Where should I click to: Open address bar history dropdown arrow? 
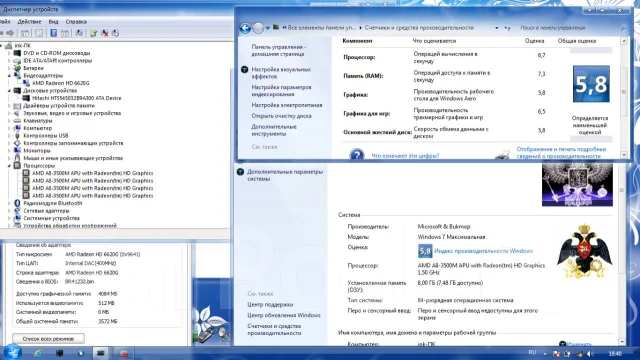[x=496, y=28]
